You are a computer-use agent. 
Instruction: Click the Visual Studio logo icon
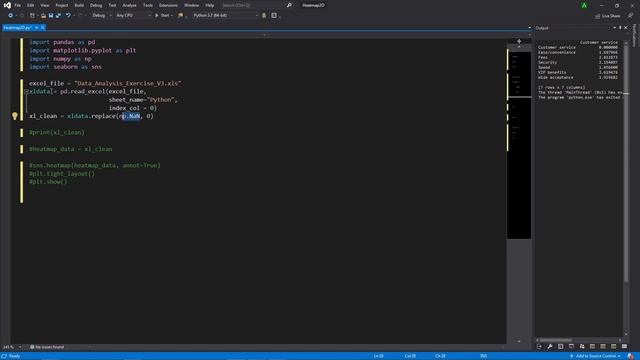[7, 5]
